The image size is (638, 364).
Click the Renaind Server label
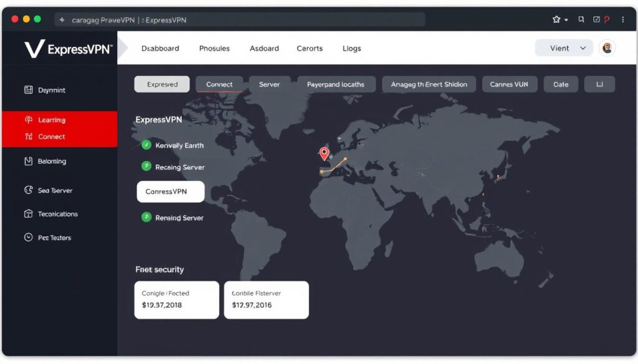tap(179, 218)
